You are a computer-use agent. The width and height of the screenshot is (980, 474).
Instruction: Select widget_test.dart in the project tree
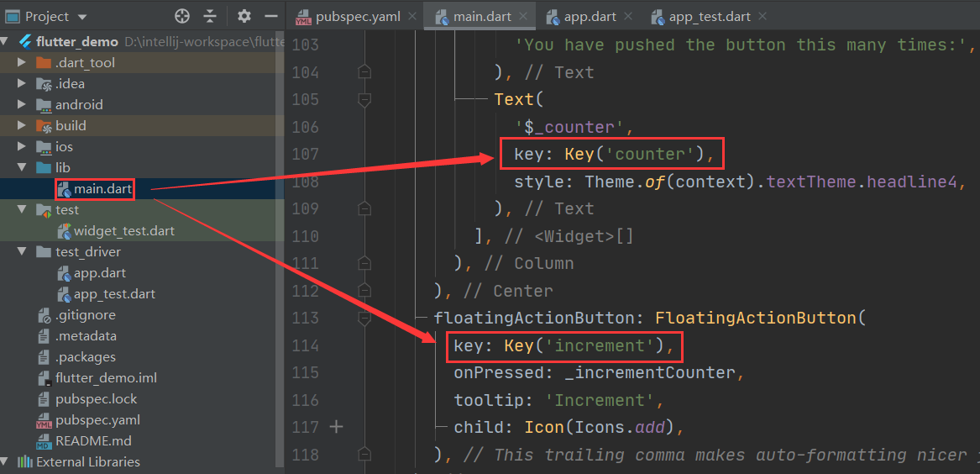[123, 230]
